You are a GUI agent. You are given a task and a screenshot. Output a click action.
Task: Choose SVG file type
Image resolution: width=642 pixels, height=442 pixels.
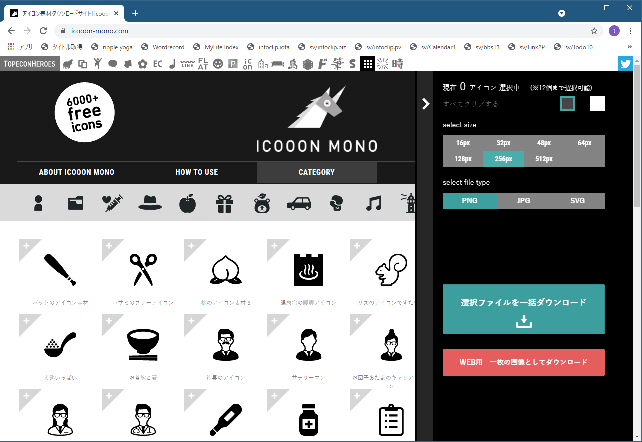[x=577, y=201]
